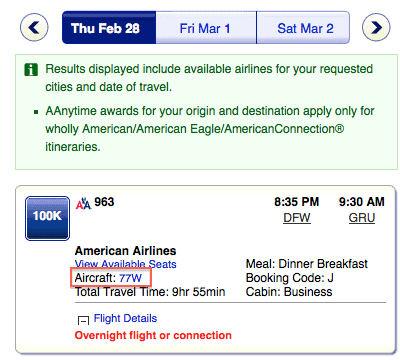Go to previous dates with left arrow
The height and width of the screenshot is (360, 400).
[34, 27]
